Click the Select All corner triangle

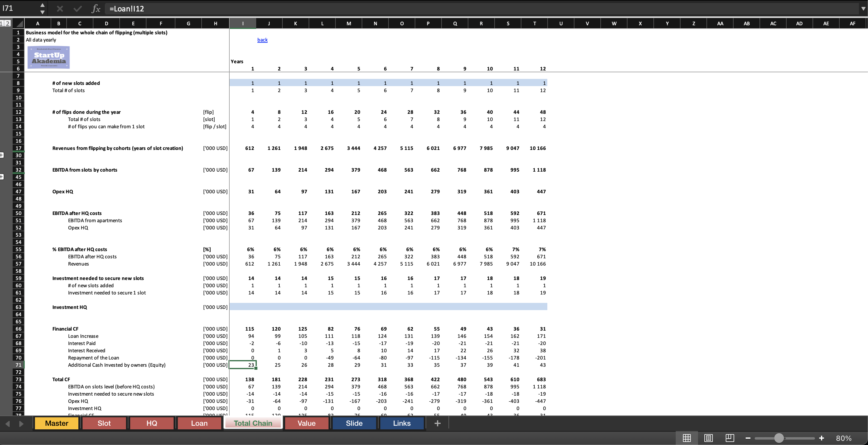point(19,23)
